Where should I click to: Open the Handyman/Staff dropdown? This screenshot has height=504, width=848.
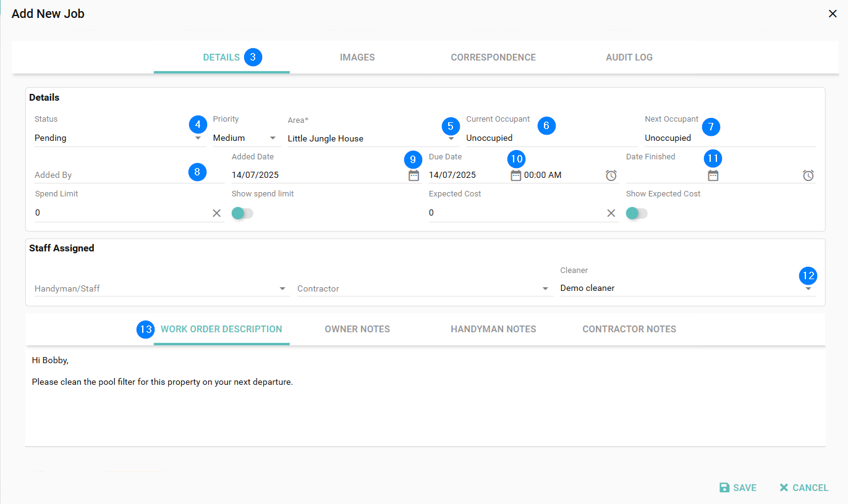click(282, 288)
